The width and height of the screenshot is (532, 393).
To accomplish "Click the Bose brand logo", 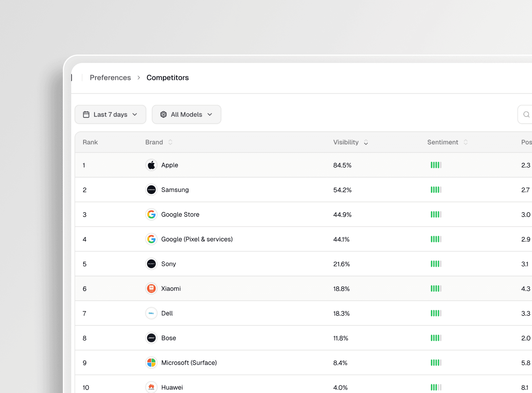I will pos(151,338).
